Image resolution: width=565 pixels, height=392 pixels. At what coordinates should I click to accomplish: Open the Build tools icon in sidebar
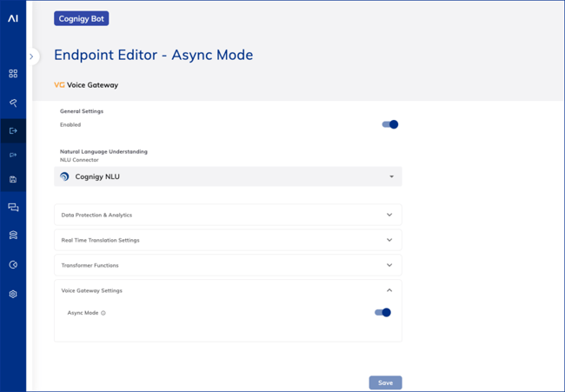point(13,103)
